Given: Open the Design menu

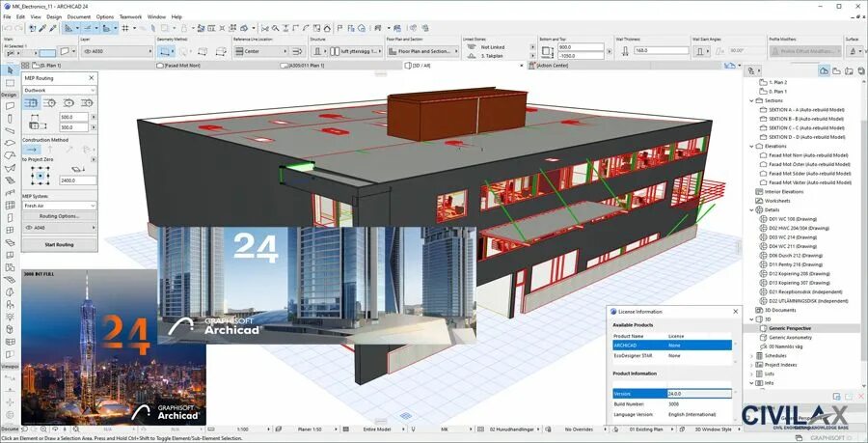Looking at the screenshot, I should [x=54, y=17].
